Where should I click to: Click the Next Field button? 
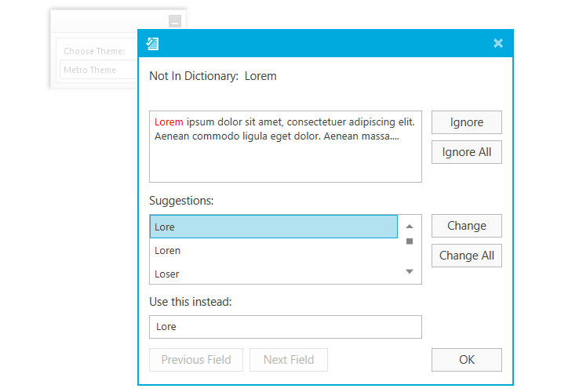[289, 360]
